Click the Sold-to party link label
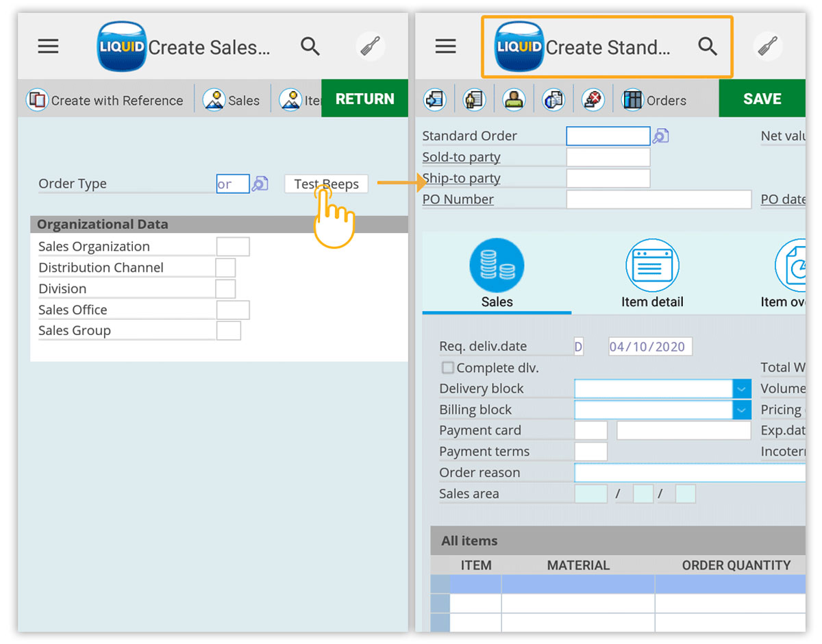Viewport: 822px width, 644px height. pos(462,157)
